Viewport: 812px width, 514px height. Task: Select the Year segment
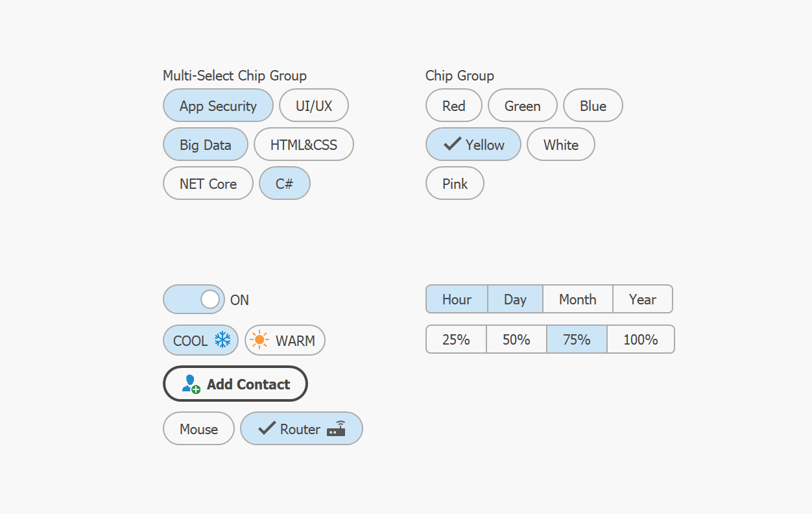click(642, 299)
